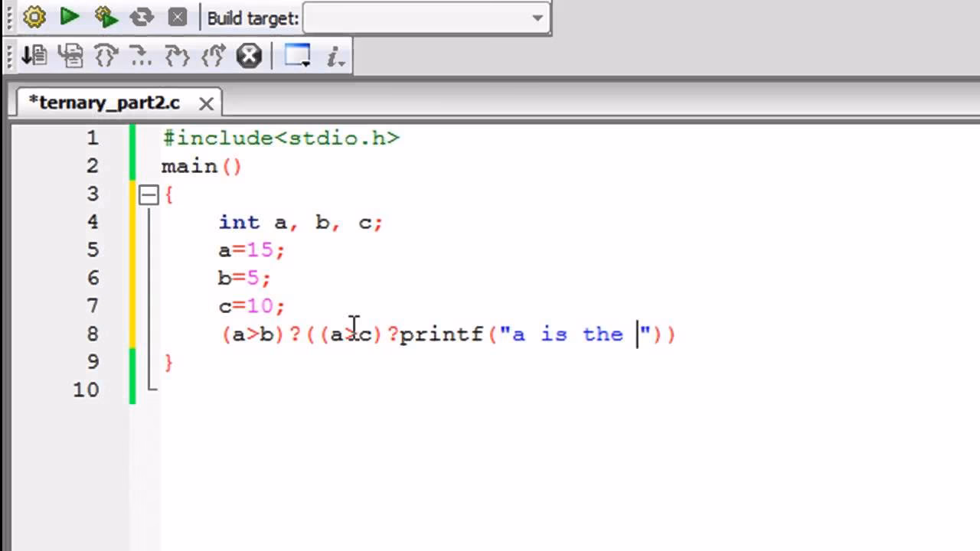
Task: Click the Rebuild icon on the compiler toolbar
Action: (x=141, y=17)
